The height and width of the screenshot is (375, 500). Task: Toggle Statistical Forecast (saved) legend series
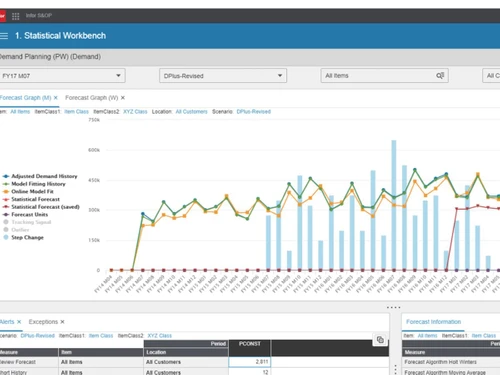[41, 207]
